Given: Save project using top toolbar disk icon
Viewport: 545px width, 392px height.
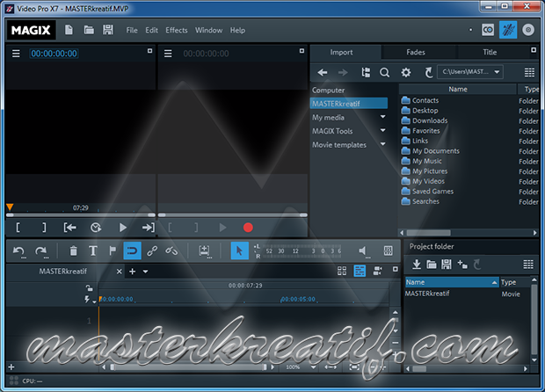Looking at the screenshot, I should tap(108, 30).
